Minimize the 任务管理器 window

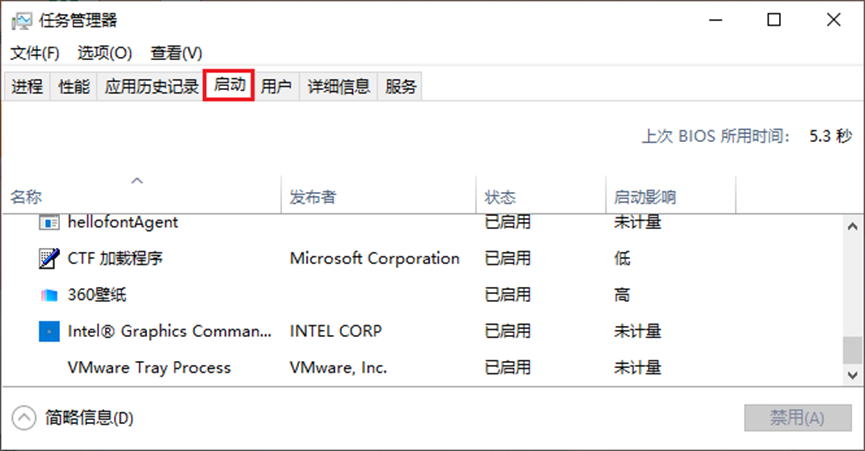point(716,20)
